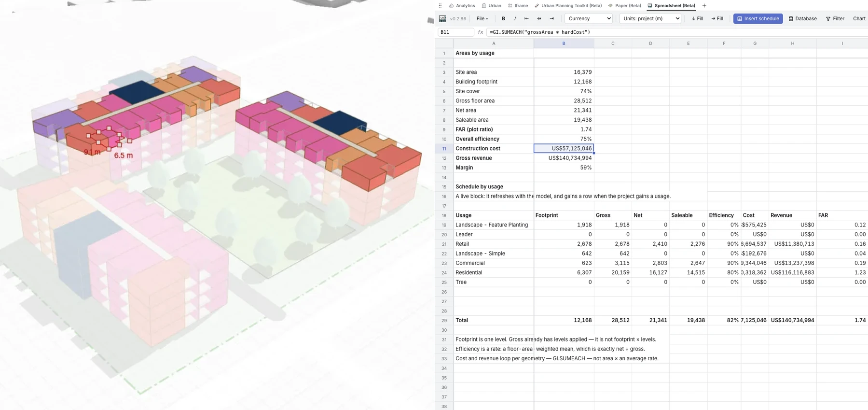868x410 pixels.
Task: Toggle italic formatting
Action: click(x=515, y=19)
